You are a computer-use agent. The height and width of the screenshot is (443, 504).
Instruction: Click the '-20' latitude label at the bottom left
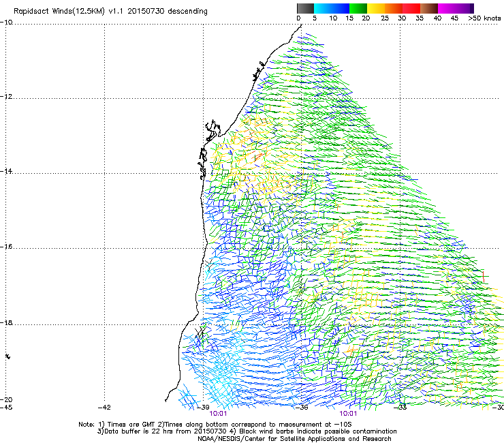tap(6, 399)
